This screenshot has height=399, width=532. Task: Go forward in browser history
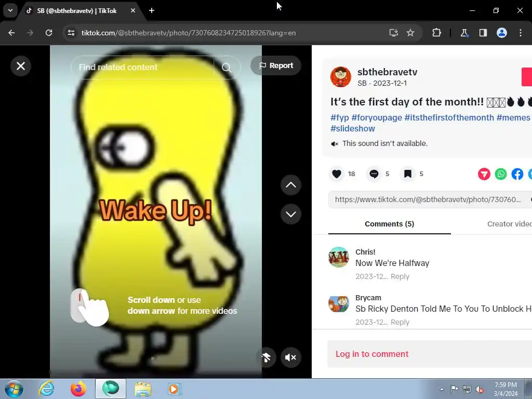pyautogui.click(x=30, y=33)
